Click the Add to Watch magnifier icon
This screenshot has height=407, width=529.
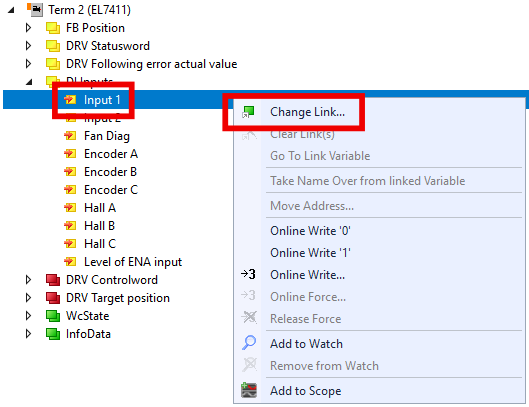tap(249, 343)
